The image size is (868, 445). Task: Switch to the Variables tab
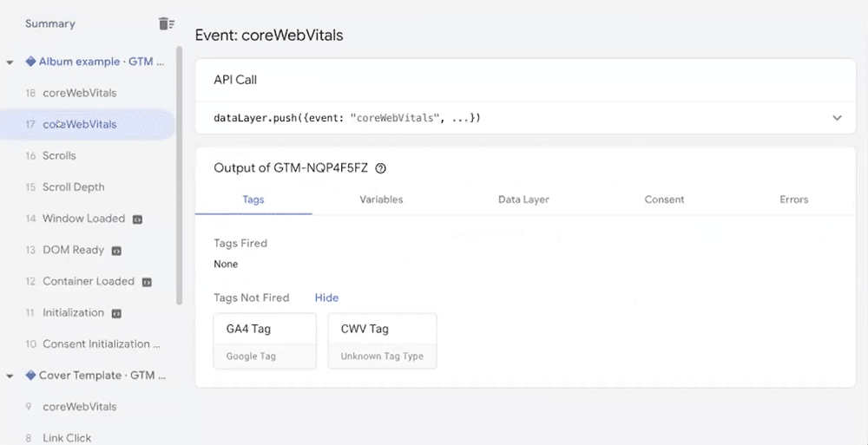coord(381,200)
